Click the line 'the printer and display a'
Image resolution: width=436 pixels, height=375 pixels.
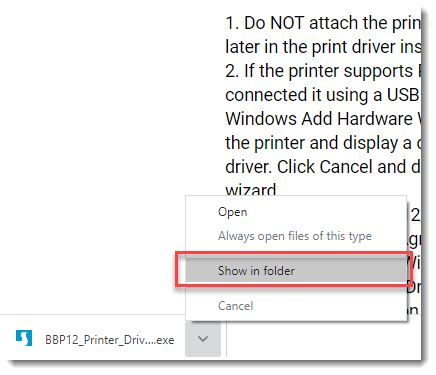[x=323, y=143]
